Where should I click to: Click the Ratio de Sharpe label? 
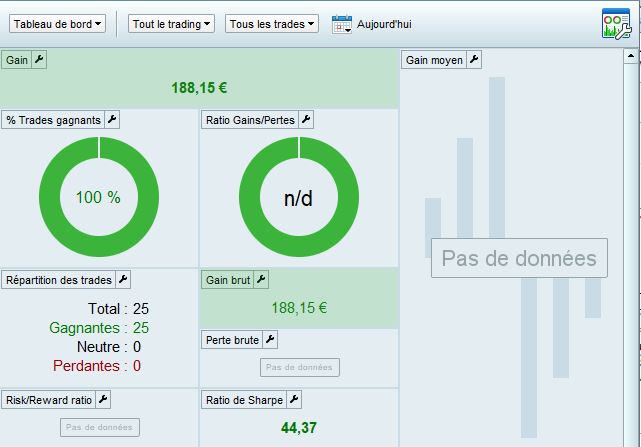coord(244,400)
